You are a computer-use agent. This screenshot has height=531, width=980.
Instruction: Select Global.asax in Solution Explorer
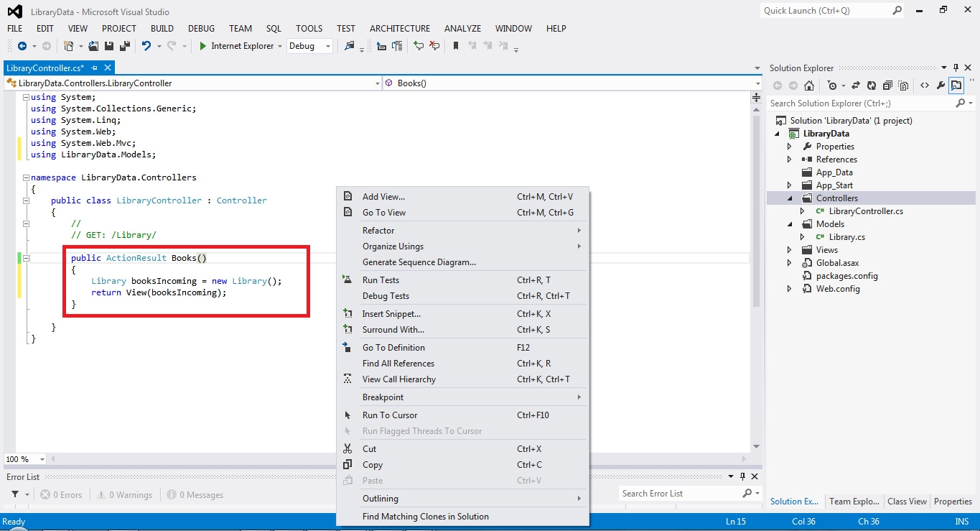[x=837, y=263]
